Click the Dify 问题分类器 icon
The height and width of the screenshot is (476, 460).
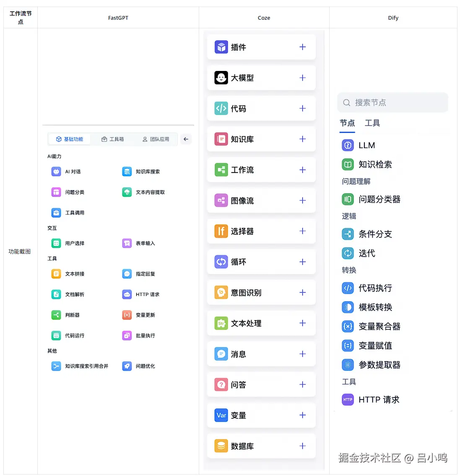tap(348, 199)
